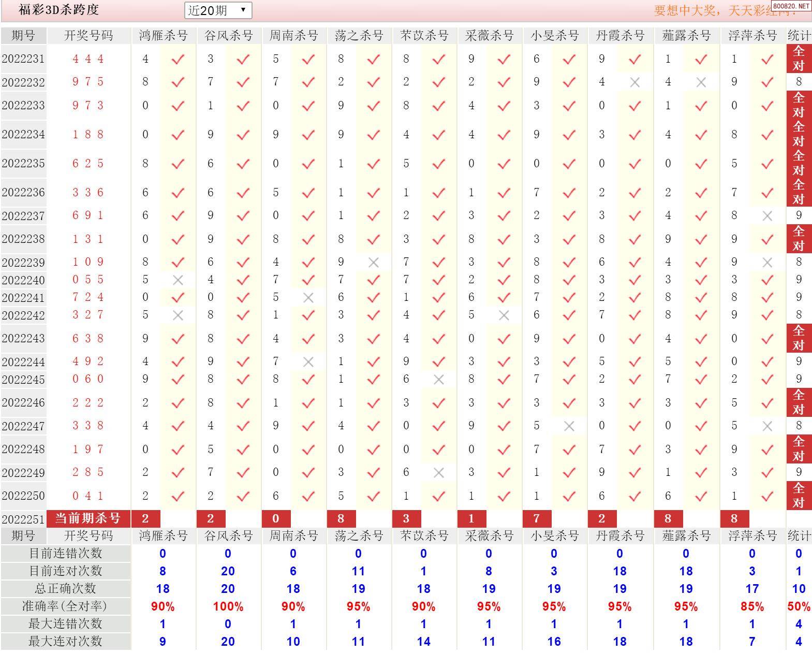Click the 目前连错次数 row label
The image size is (812, 653).
tap(65, 554)
